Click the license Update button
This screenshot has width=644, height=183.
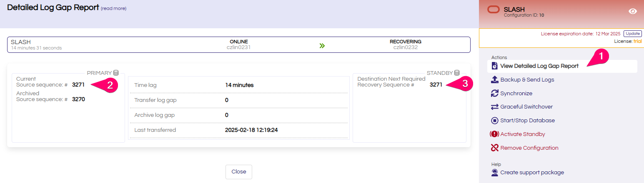point(632,34)
